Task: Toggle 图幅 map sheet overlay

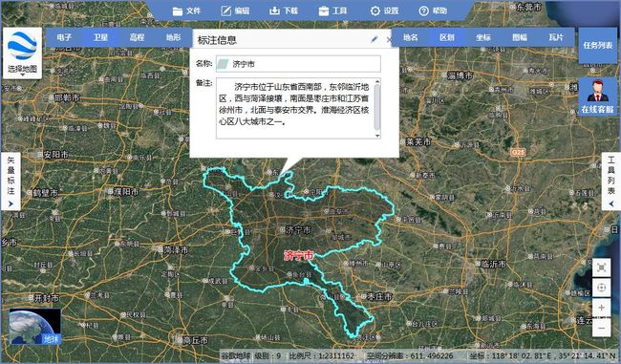Action: point(520,37)
